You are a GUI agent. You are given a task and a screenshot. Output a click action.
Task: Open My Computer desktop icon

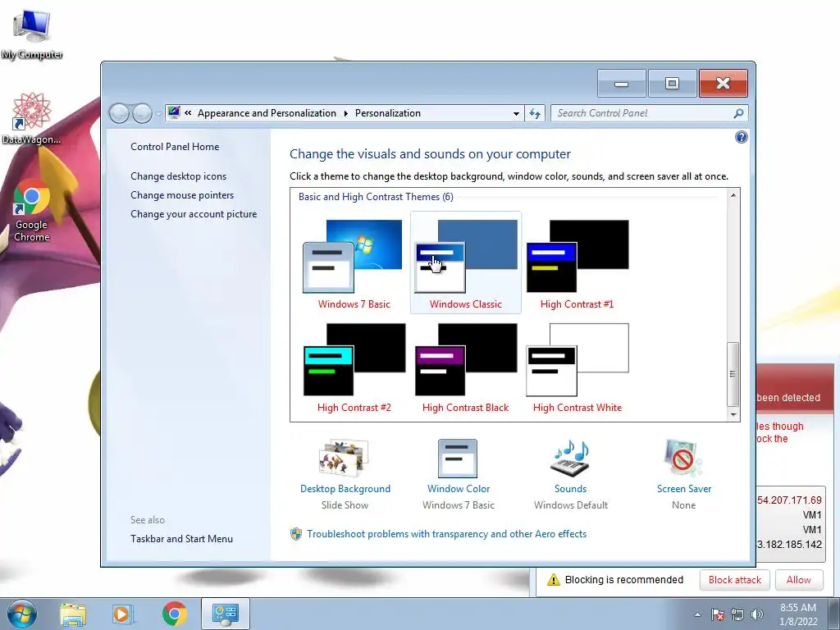[32, 34]
